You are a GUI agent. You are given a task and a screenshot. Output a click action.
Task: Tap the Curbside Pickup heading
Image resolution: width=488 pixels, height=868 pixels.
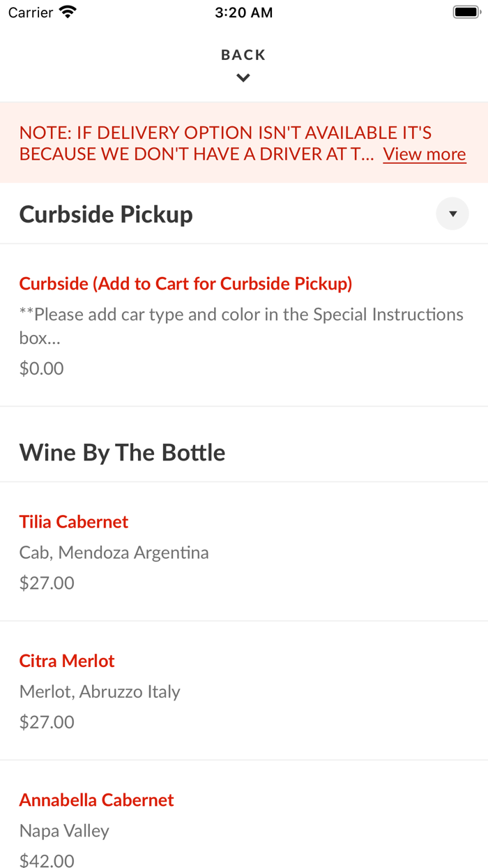tap(106, 214)
